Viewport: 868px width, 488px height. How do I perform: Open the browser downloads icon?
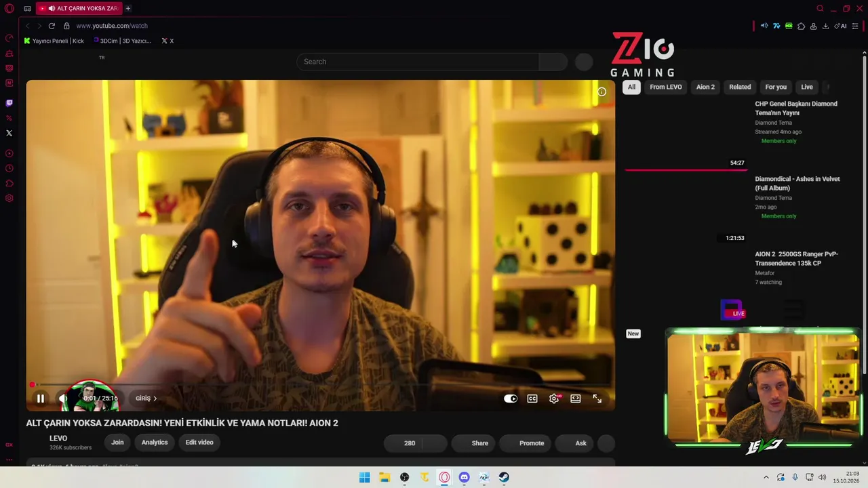coord(825,26)
